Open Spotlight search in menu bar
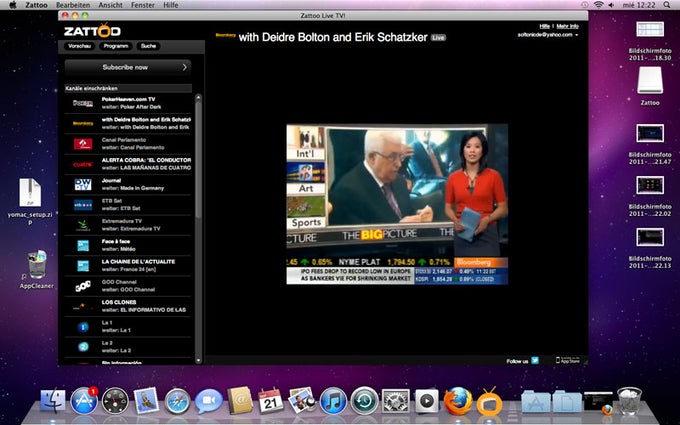Image resolution: width=680 pixels, height=425 pixels. [x=667, y=5]
